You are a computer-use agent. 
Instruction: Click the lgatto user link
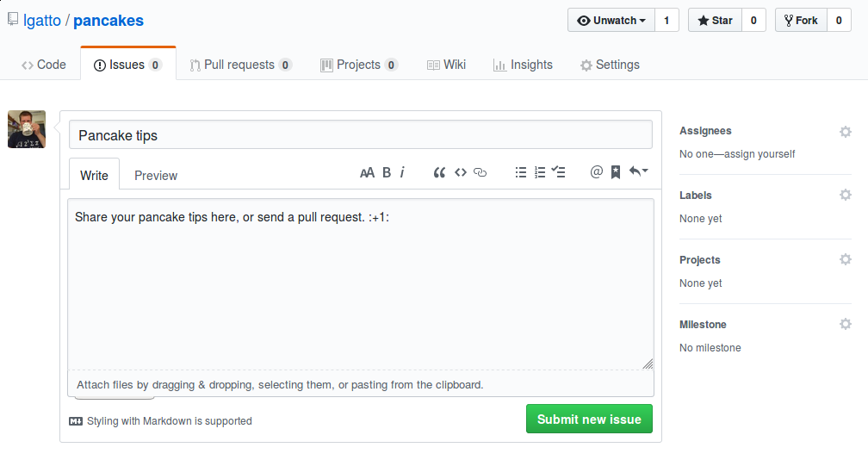tap(42, 21)
